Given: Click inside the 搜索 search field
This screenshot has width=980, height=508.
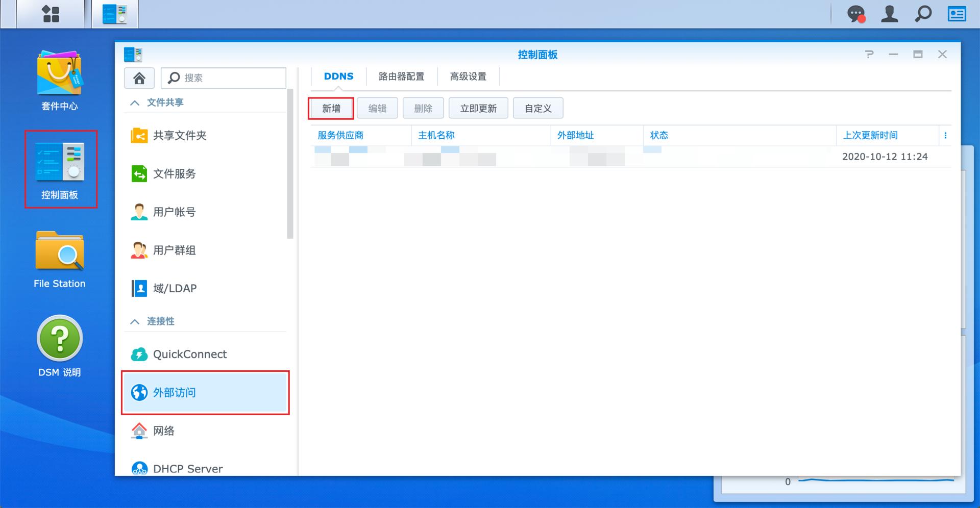Looking at the screenshot, I should click(223, 78).
